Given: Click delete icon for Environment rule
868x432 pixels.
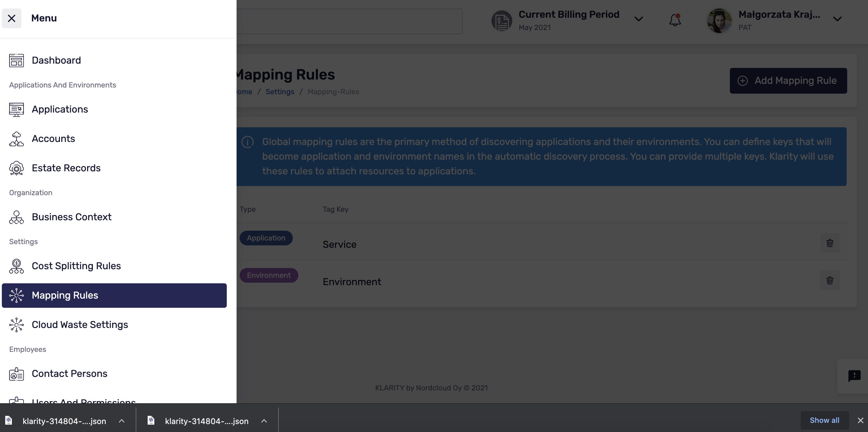Looking at the screenshot, I should point(830,280).
